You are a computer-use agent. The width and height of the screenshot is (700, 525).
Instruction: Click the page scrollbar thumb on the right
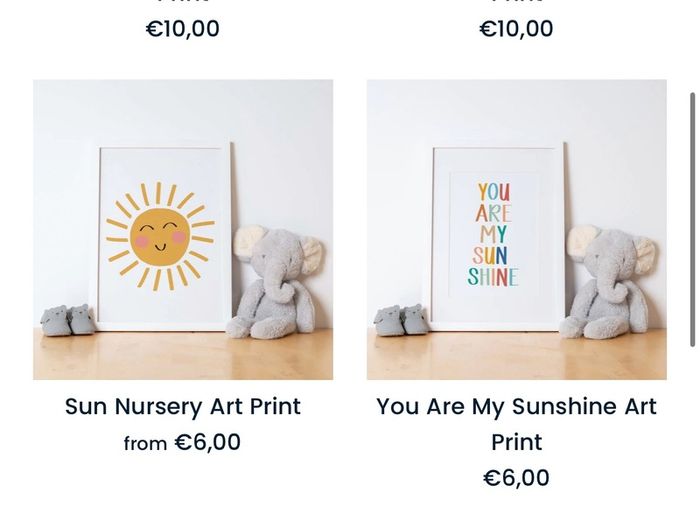tap(692, 220)
